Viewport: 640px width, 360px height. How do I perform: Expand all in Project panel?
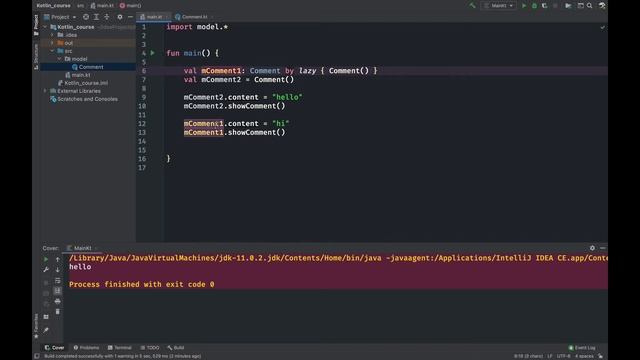[x=96, y=17]
